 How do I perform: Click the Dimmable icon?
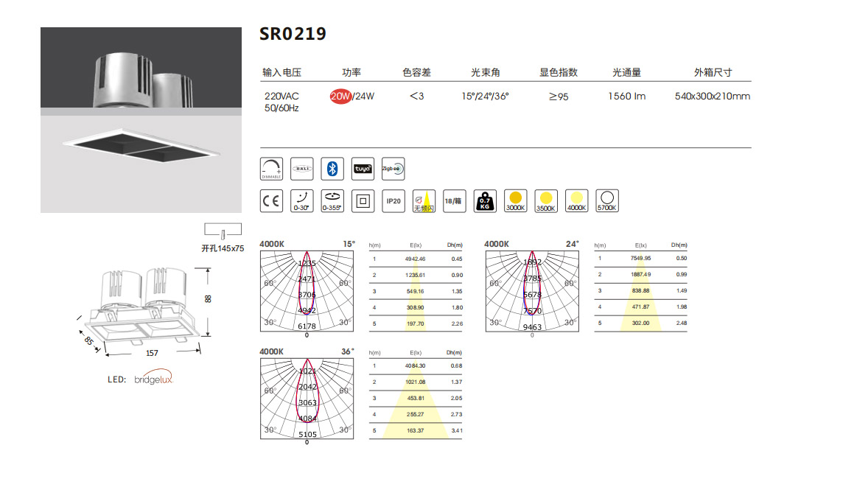coord(272,169)
